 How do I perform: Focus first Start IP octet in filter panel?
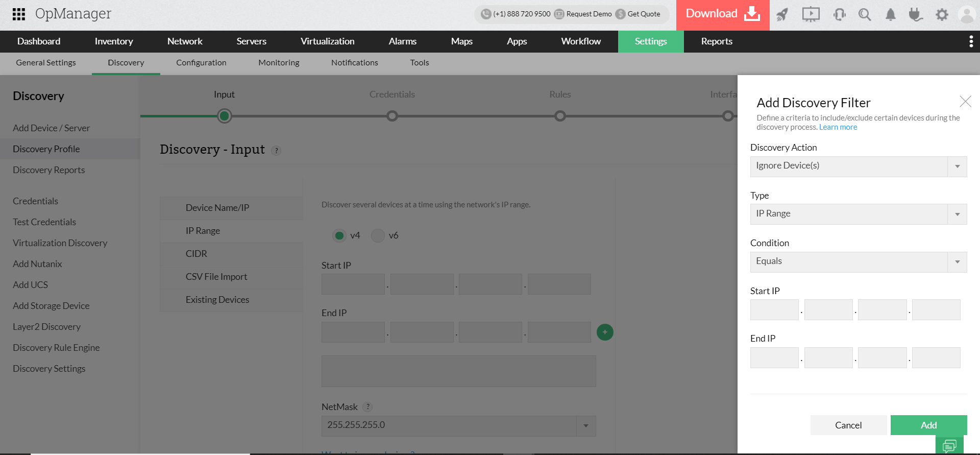pyautogui.click(x=774, y=310)
